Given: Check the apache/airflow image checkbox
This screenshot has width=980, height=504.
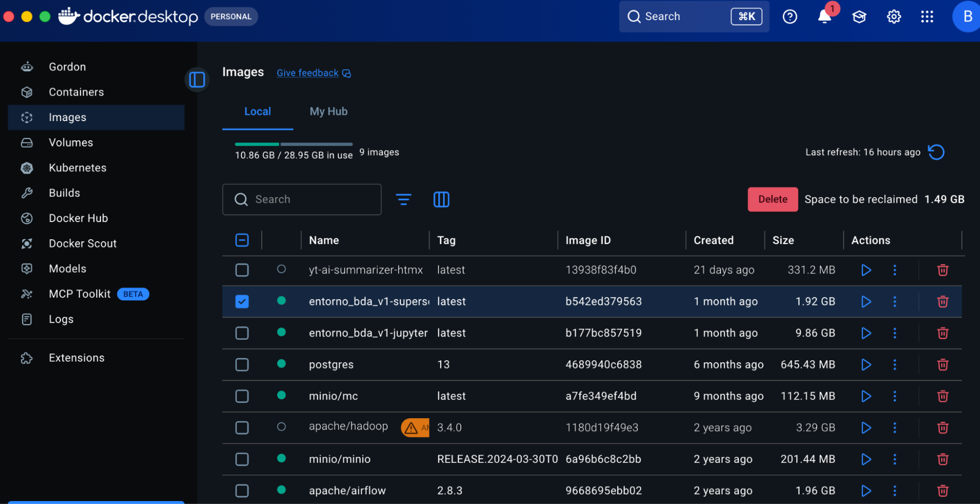Looking at the screenshot, I should tap(242, 491).
